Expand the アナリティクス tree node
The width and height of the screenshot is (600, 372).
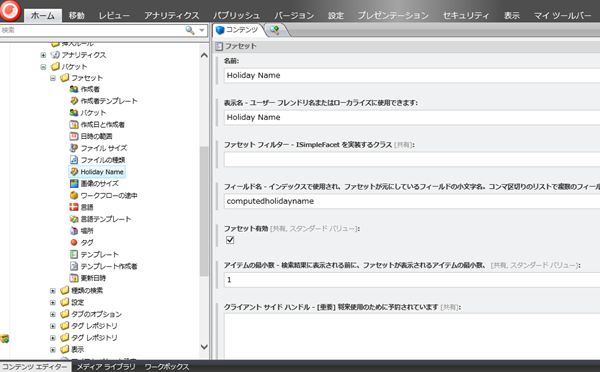point(43,55)
